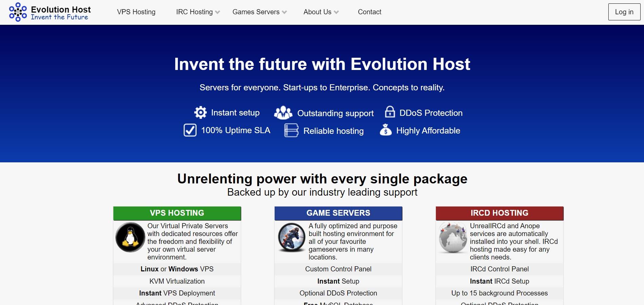Screen dimensions: 644x305
Task: Click 'Up to 15 background Processes' row
Action: coord(499,293)
